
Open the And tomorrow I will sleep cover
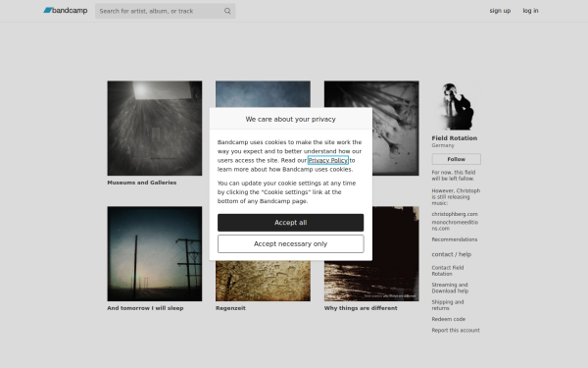point(155,253)
